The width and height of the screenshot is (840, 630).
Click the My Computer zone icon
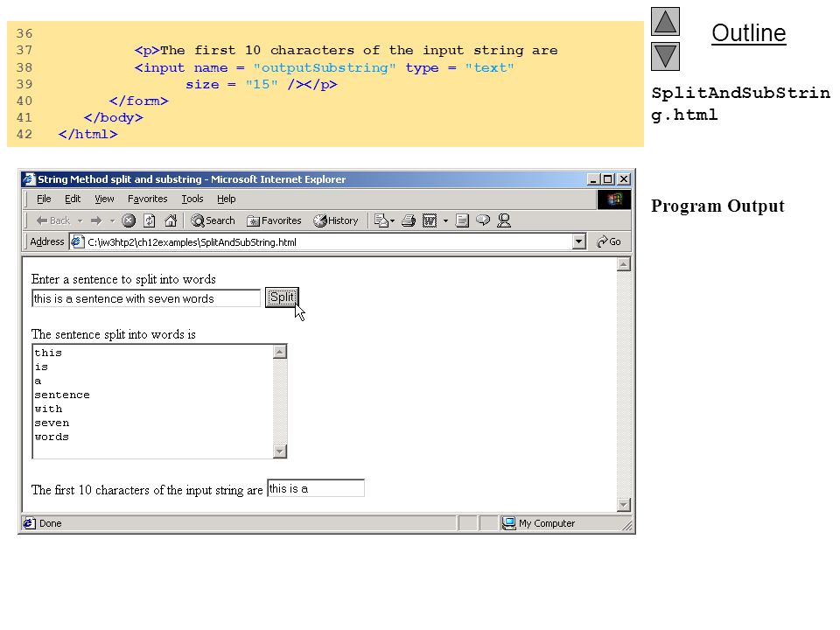[508, 523]
